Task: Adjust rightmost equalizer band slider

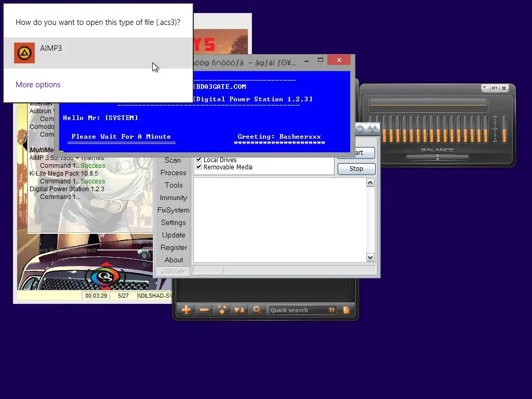Action: (504, 129)
